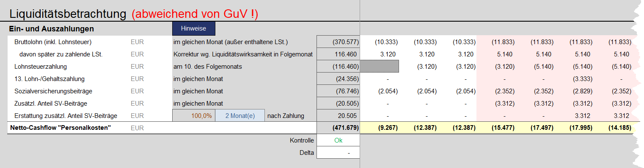Select the Netto-Cashflow total (471.679)
This screenshot has width=644, height=168.
point(338,128)
